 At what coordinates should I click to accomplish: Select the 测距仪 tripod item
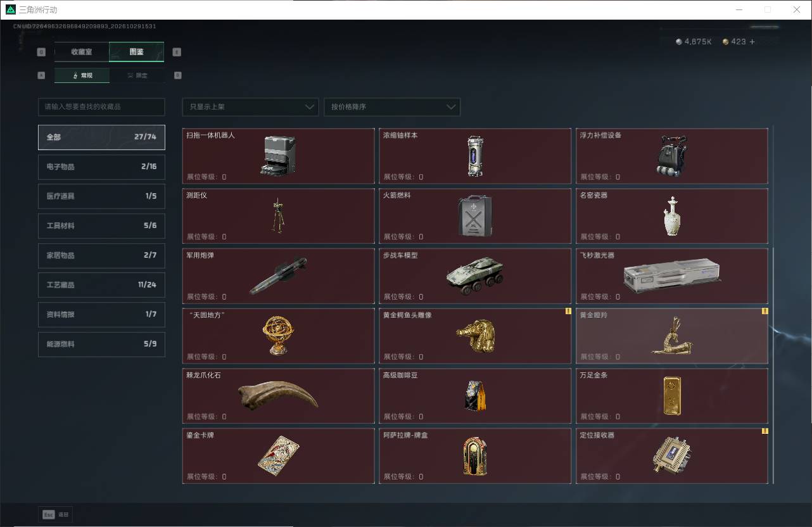coord(278,216)
